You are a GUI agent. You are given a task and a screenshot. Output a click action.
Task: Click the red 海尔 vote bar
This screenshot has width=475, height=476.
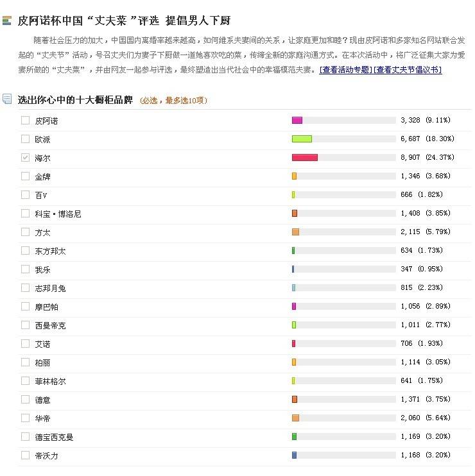tap(304, 157)
